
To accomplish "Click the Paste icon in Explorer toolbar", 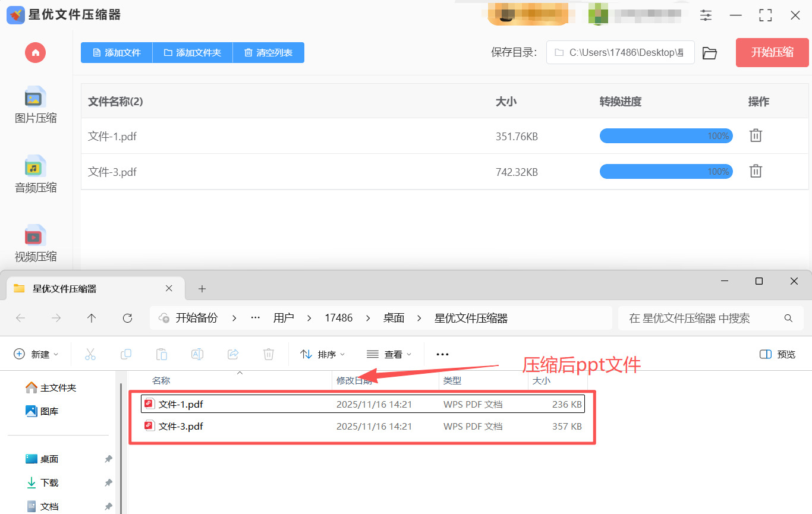I will [x=162, y=354].
